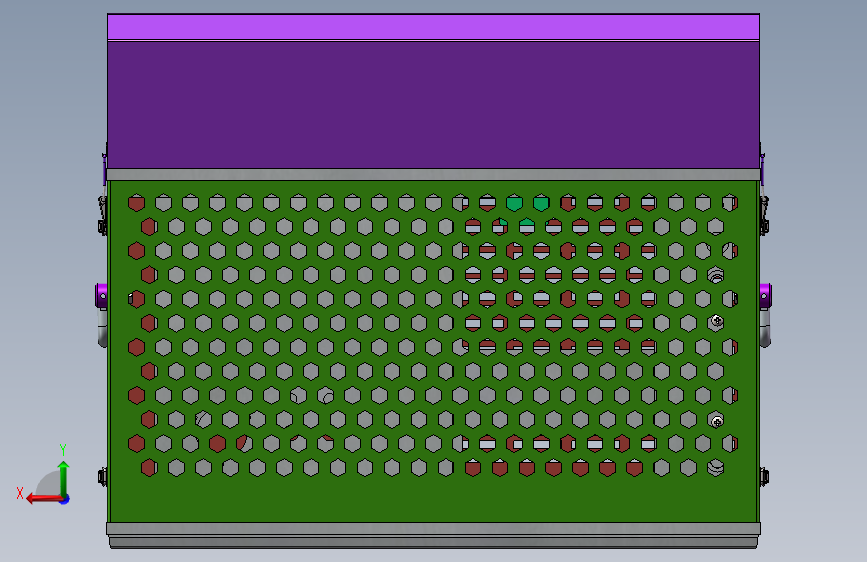Viewport: 867px width, 562px height.
Task: Click the red X-axis arrow of the triad
Action: [44, 498]
